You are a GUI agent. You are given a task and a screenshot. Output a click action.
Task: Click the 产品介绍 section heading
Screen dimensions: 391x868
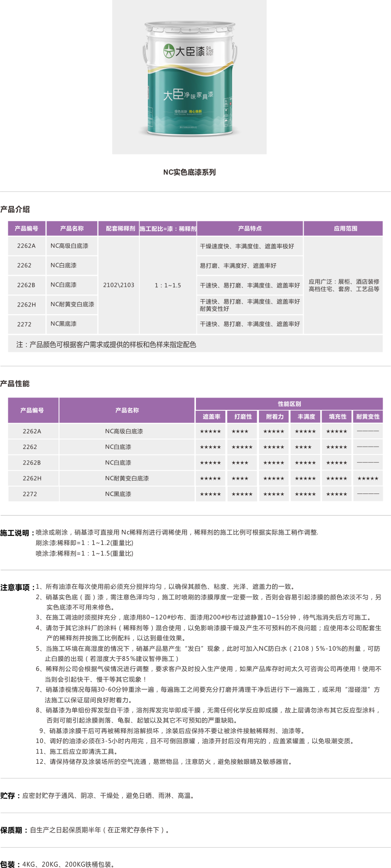15,210
